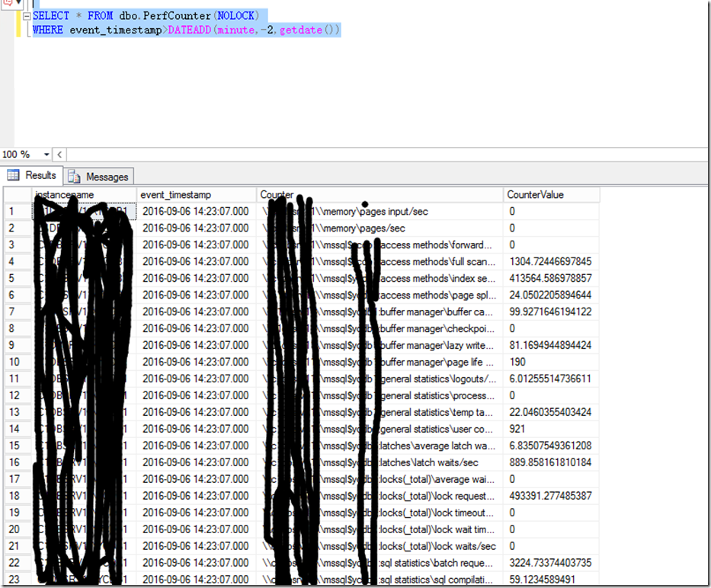Open the 100 % zoom dropdown
The width and height of the screenshot is (711, 588).
click(x=46, y=155)
